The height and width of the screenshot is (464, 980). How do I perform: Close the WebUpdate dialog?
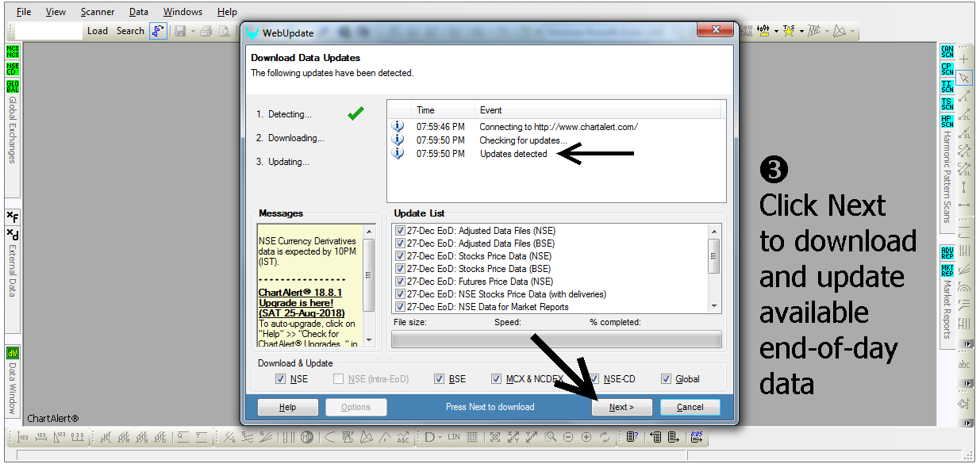713,30
